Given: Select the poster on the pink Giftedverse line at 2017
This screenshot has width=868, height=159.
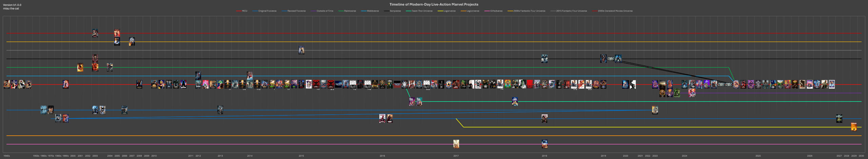Looking at the screenshot, I should tap(456, 144).
